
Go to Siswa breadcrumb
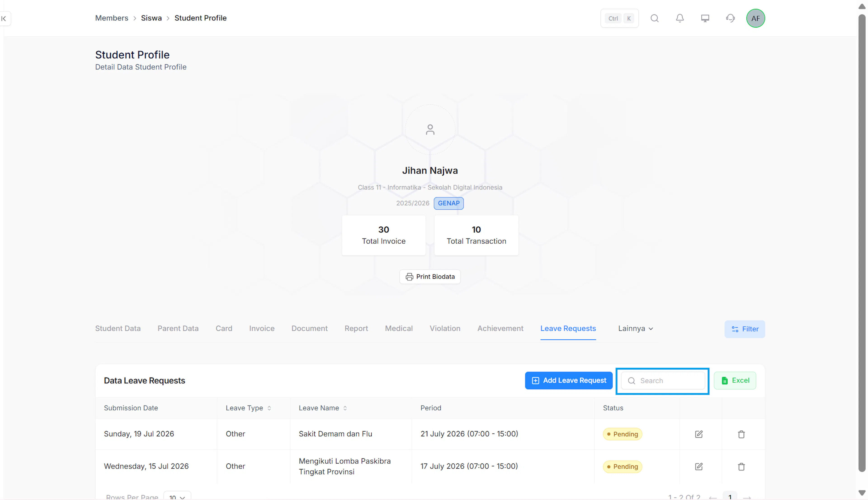point(151,18)
